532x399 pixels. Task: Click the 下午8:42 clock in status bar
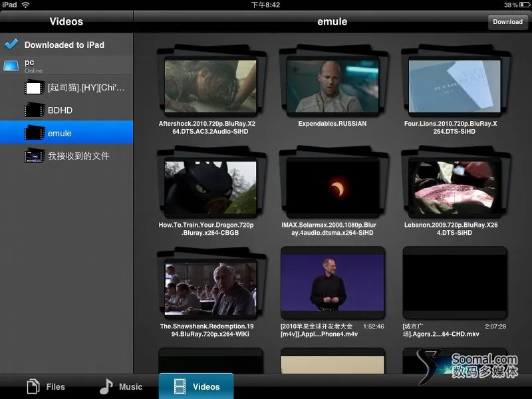265,5
